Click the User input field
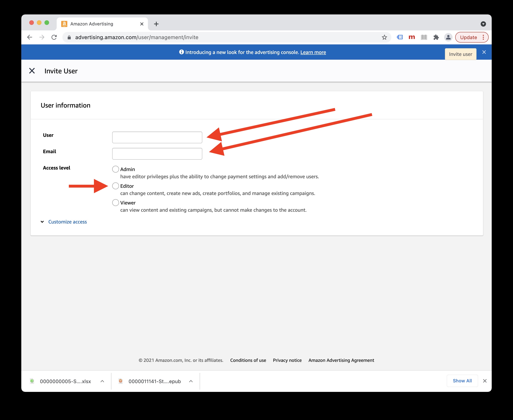The width and height of the screenshot is (513, 420). pos(157,137)
